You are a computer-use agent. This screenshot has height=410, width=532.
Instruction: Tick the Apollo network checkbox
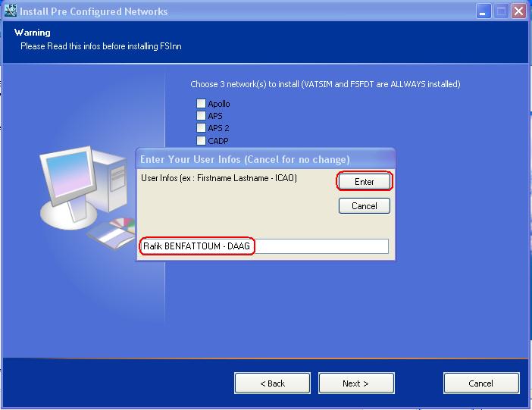coord(201,103)
